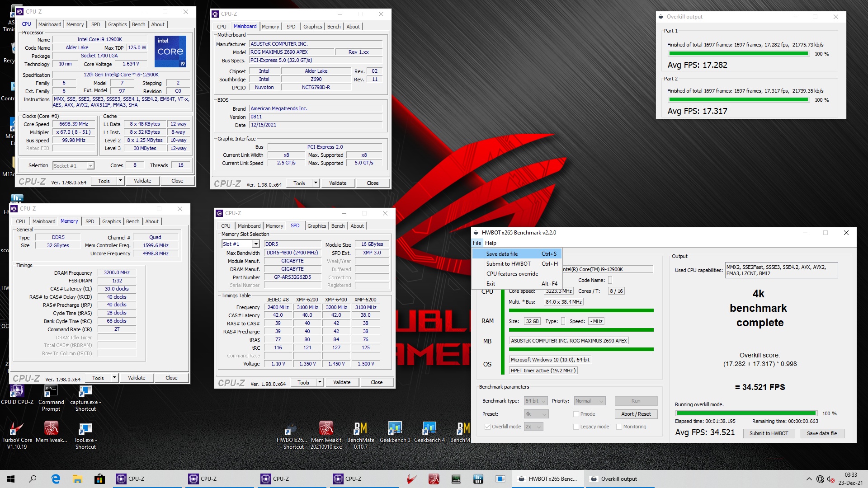Open File Explorer from the taskbar

[x=77, y=479]
